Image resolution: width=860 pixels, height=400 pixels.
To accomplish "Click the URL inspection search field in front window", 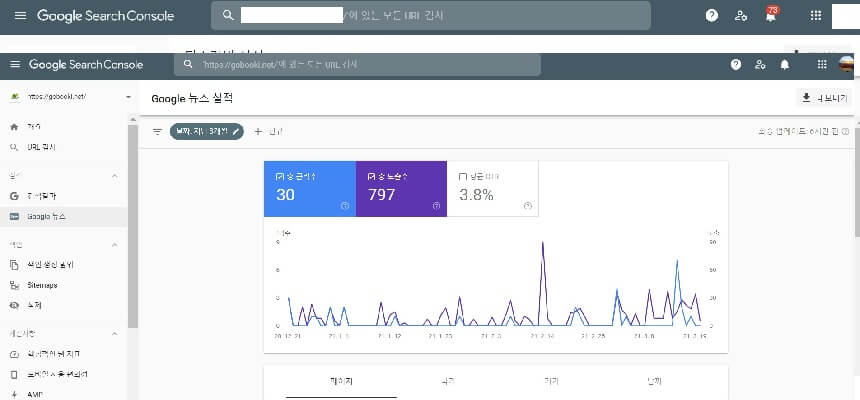I will (x=357, y=65).
